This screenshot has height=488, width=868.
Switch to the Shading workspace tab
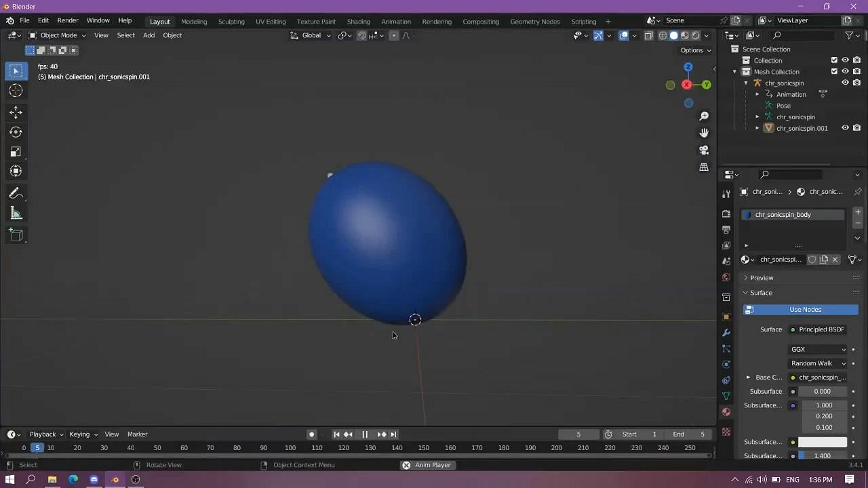pos(358,22)
